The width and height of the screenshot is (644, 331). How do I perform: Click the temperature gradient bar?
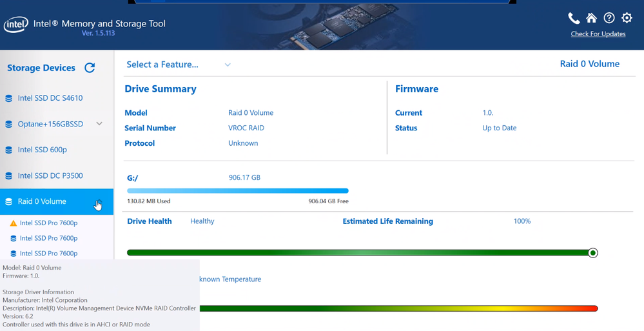[x=398, y=308]
